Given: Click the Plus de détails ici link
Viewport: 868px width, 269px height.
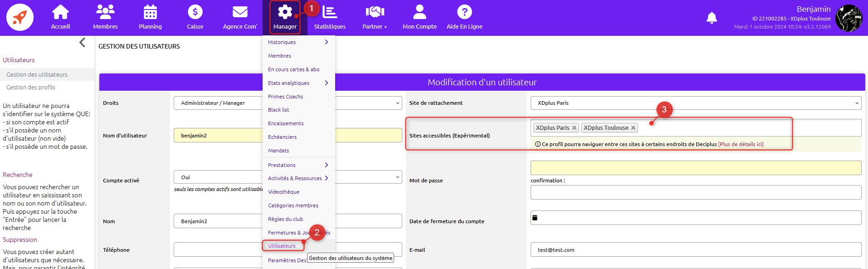Looking at the screenshot, I should click(741, 144).
